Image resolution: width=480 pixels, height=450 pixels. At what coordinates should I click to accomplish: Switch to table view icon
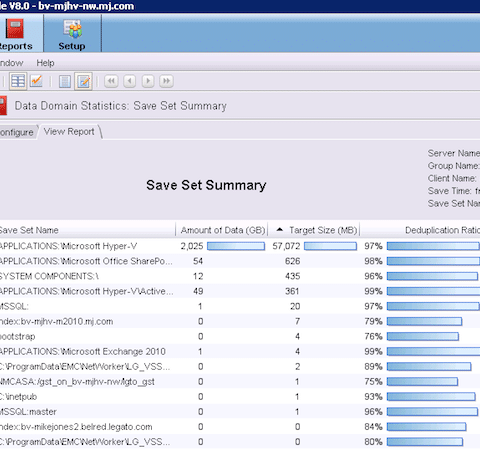point(18,81)
